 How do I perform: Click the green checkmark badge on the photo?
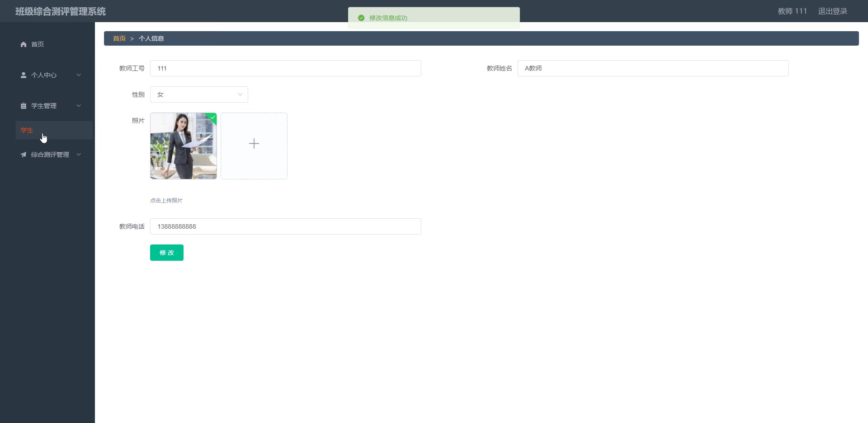click(212, 118)
